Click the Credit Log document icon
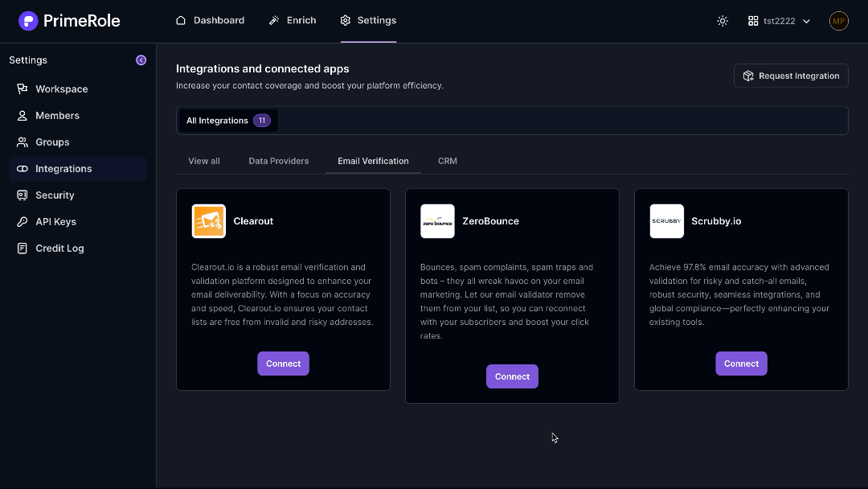 click(23, 248)
